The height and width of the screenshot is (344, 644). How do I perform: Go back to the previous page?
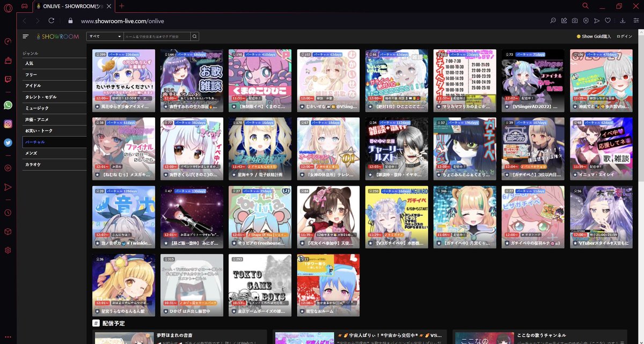25,20
